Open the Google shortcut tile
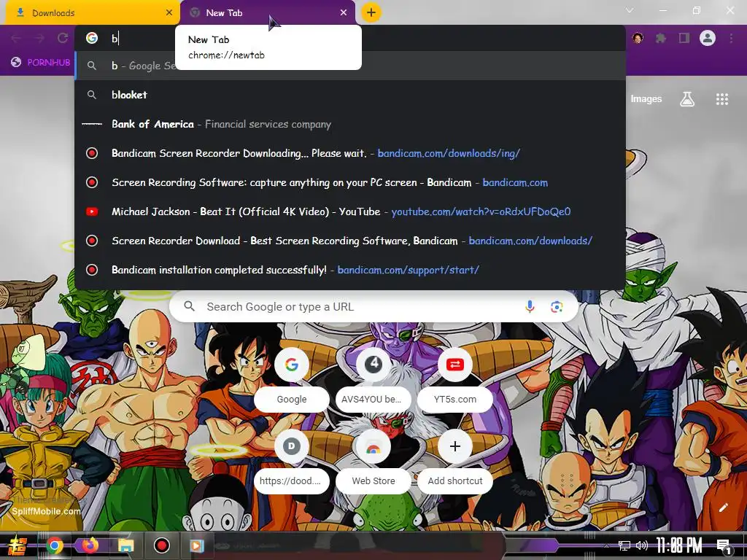Screen dimensions: 747x560 click(x=292, y=379)
